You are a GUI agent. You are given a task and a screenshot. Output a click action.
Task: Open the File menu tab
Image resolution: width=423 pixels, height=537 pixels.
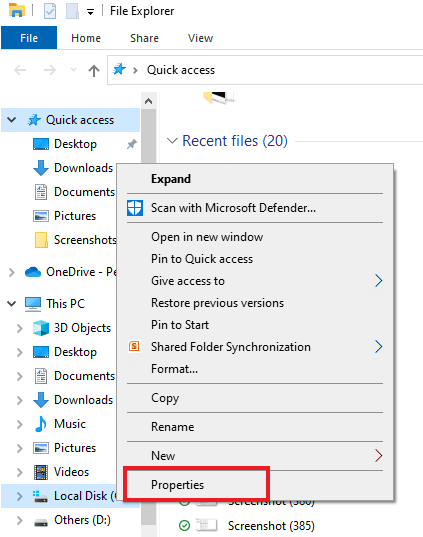click(x=29, y=38)
